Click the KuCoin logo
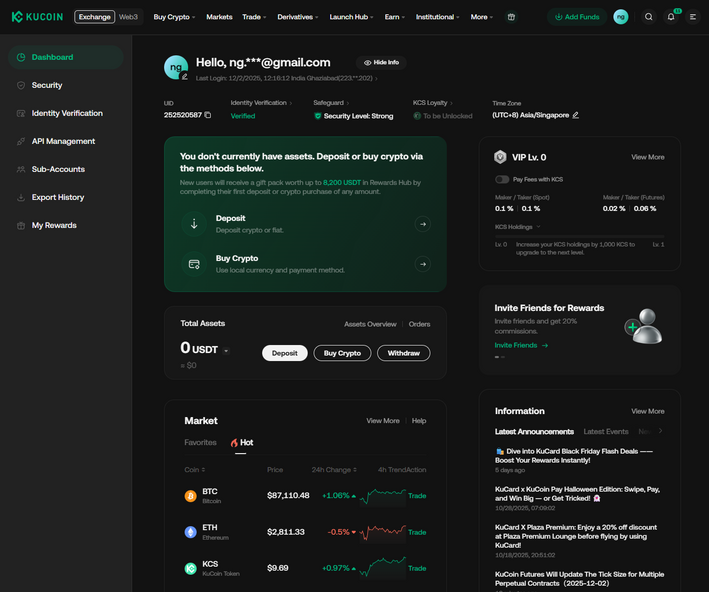This screenshot has width=709, height=592. 37,17
